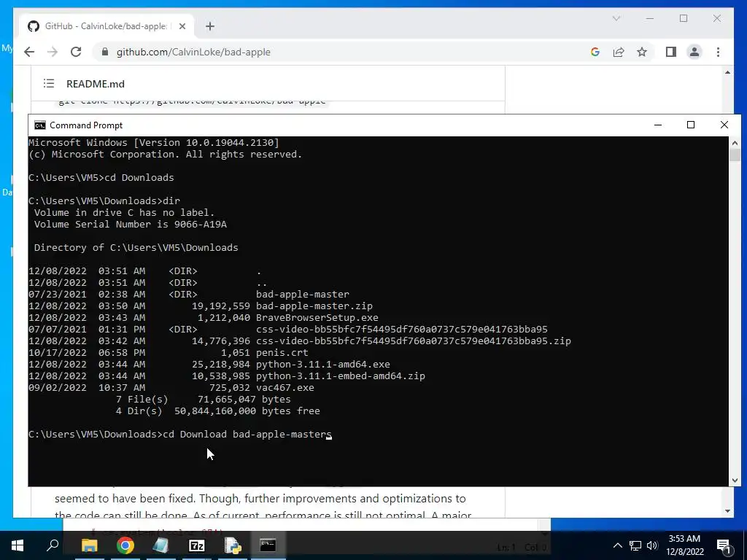Open the notepad-style taskbar app
The height and width of the screenshot is (560, 747).
tap(160, 545)
